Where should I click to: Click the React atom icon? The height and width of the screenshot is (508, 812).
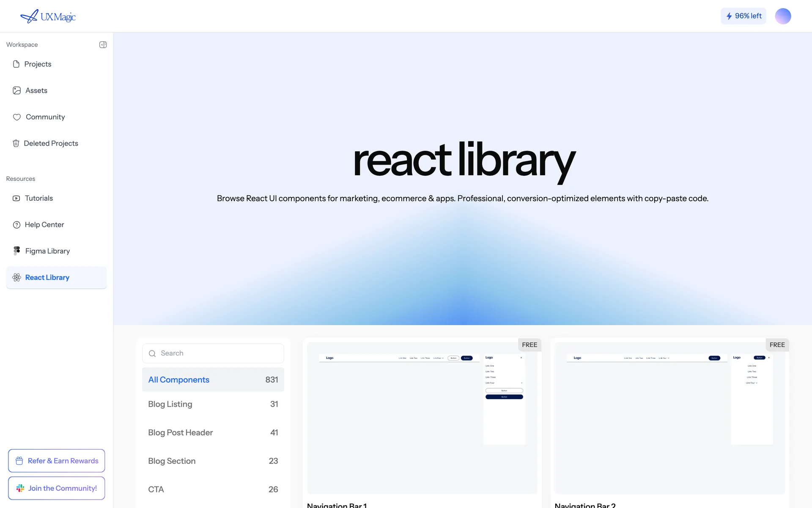pos(16,277)
